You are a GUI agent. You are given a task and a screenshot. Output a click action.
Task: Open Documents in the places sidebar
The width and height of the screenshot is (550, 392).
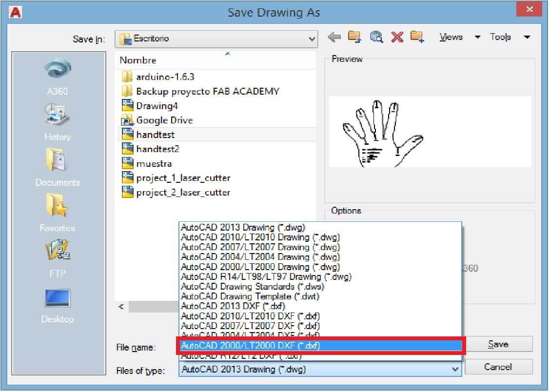58,168
